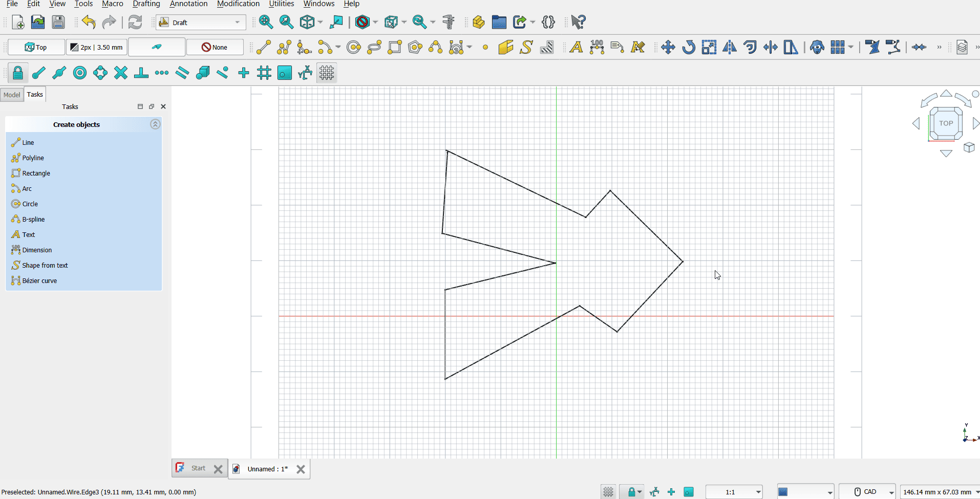The width and height of the screenshot is (980, 499).
Task: Click the B-spline tool icon in toolbar
Action: click(436, 48)
